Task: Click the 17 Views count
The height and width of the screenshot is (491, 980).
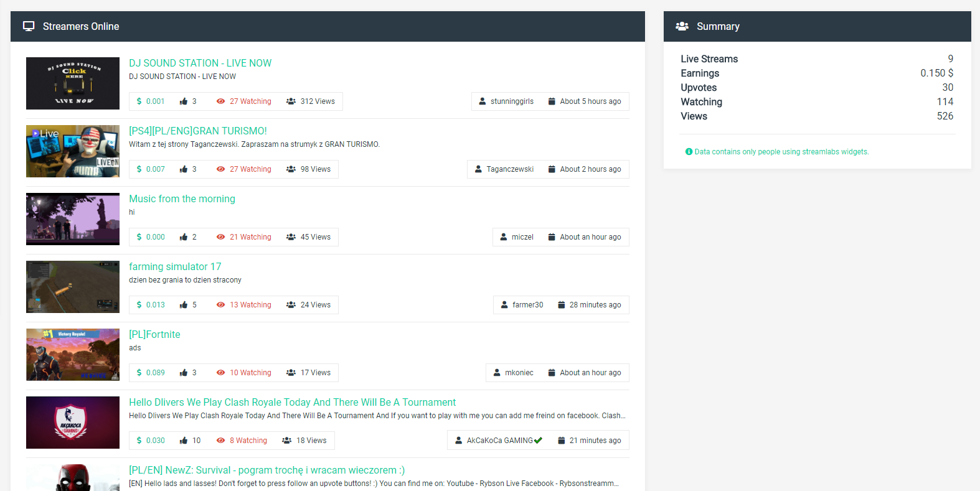Action: [x=316, y=373]
